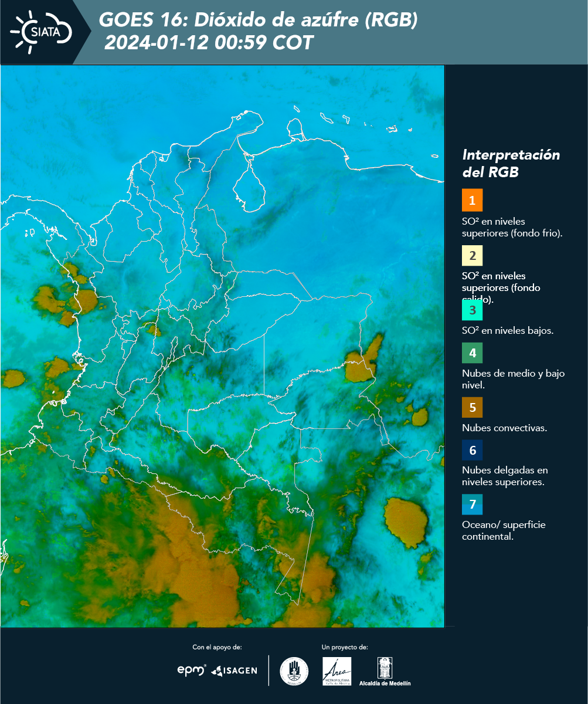The width and height of the screenshot is (588, 704).
Task: Click the timestamp '2024-01-12 00:59 COT'
Action: click(x=209, y=43)
